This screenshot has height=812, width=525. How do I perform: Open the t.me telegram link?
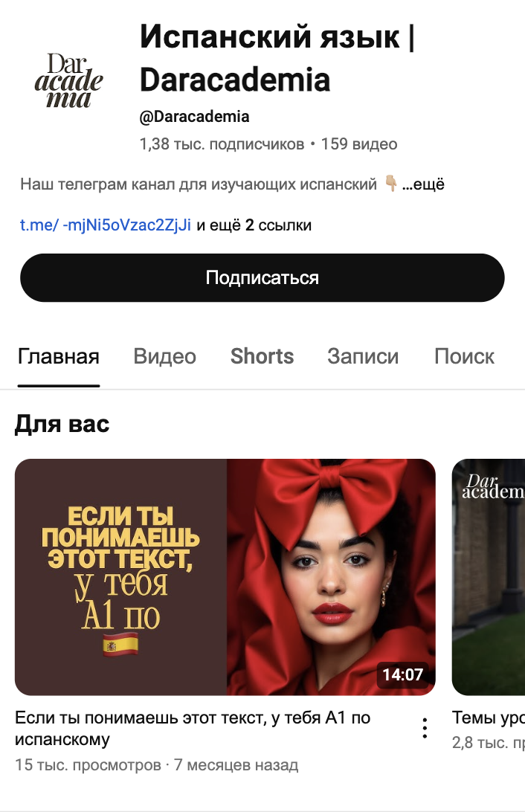[106, 225]
